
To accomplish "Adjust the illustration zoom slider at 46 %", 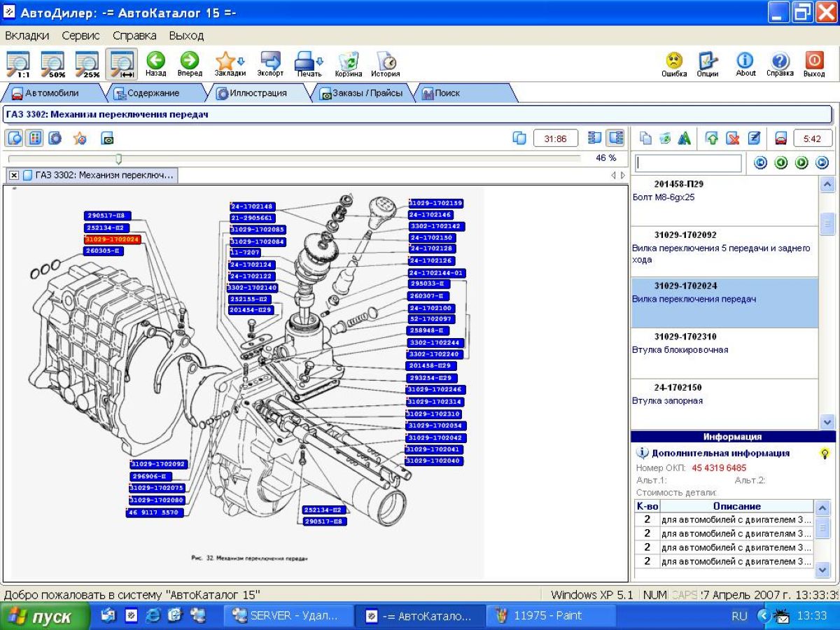I will coord(118,158).
